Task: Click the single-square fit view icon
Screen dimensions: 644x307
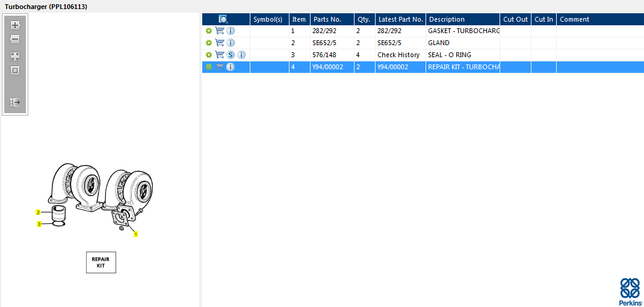Action: (x=15, y=70)
